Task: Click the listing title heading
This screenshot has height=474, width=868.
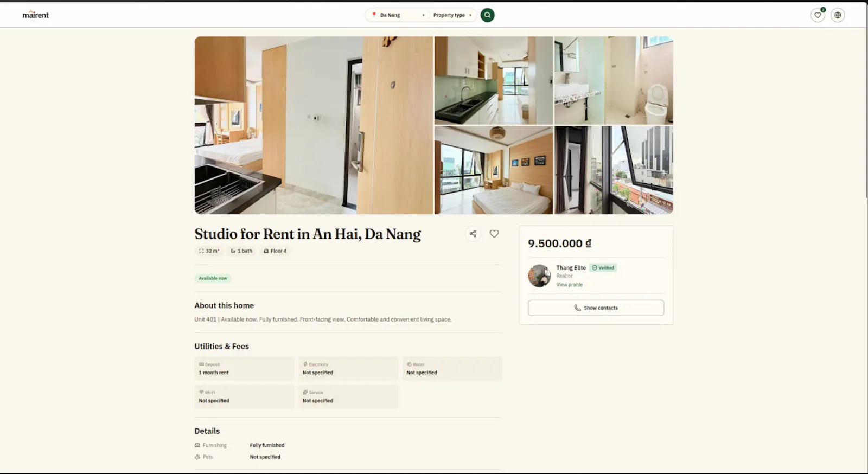Action: (308, 234)
